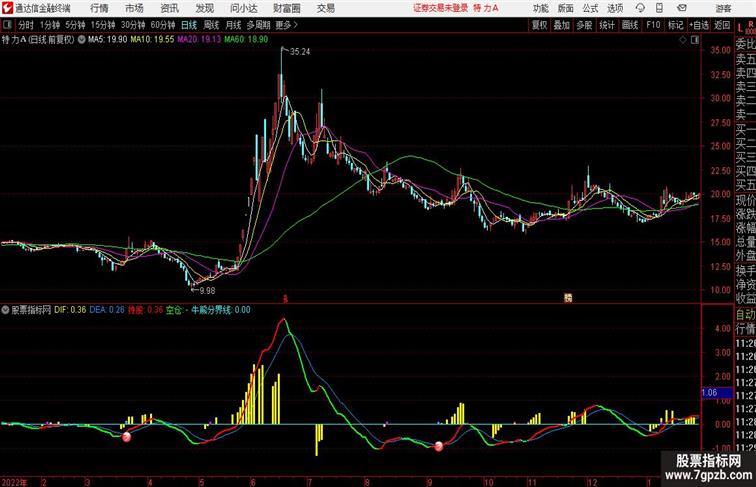Click the 统计 statistics button
This screenshot has height=487, width=756.
(x=607, y=25)
